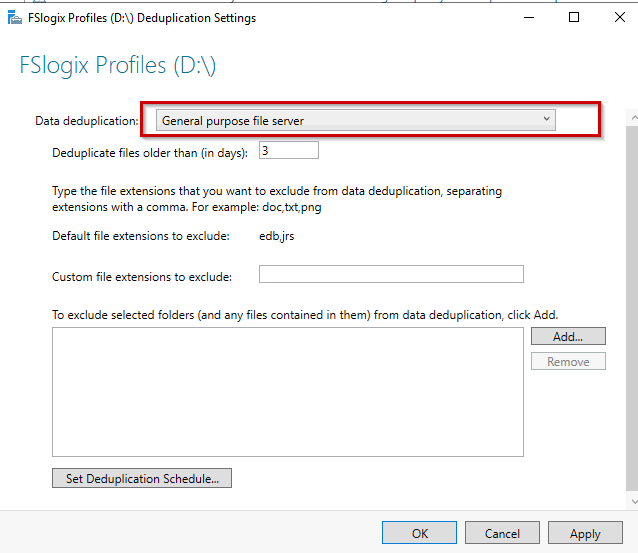Click the Deduplicate files older than days field

coord(288,150)
